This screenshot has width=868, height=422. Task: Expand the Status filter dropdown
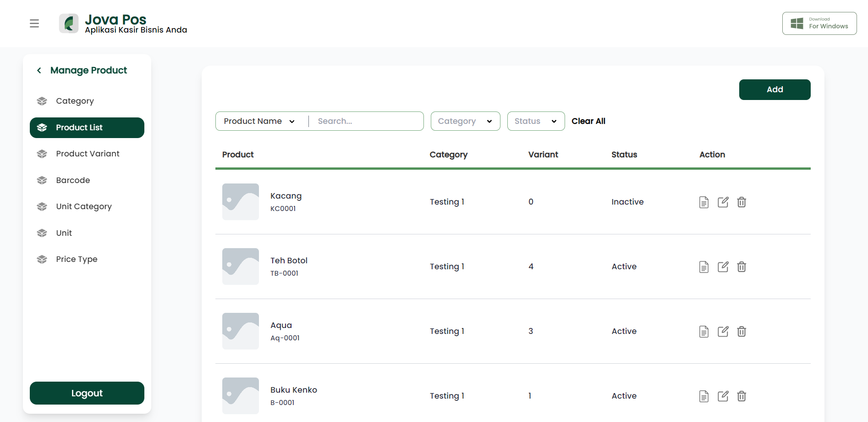(536, 121)
